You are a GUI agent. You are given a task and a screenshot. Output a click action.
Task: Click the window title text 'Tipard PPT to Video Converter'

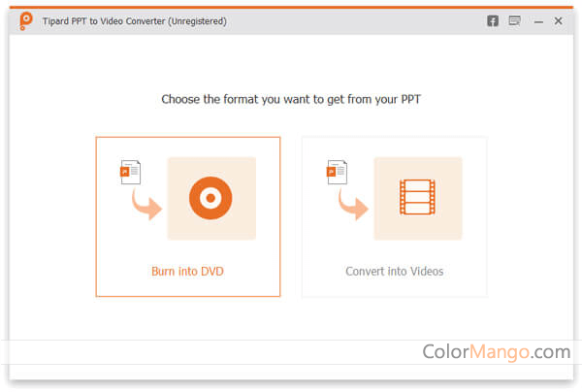pos(104,21)
